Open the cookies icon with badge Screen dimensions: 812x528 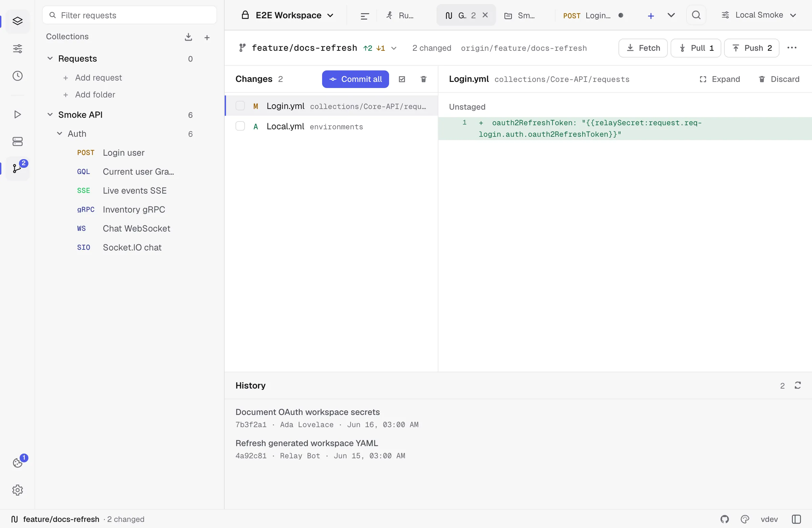pyautogui.click(x=17, y=463)
